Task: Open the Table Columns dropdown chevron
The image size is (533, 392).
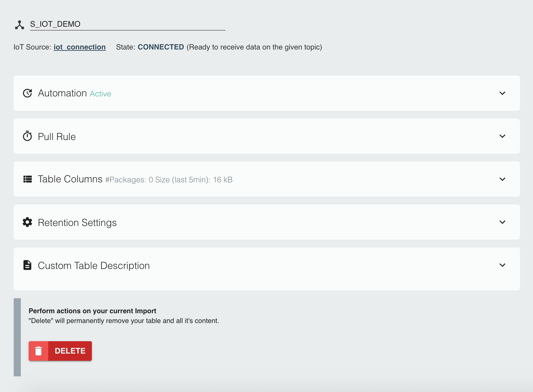Action: [x=502, y=179]
